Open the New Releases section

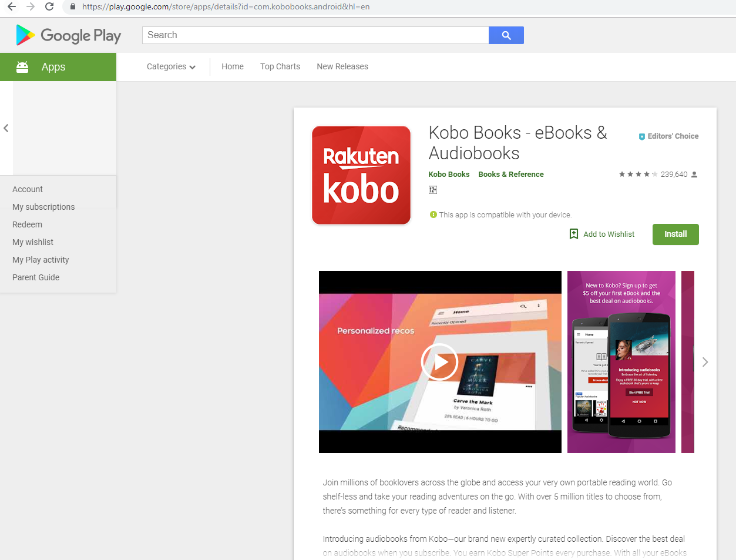click(x=342, y=66)
